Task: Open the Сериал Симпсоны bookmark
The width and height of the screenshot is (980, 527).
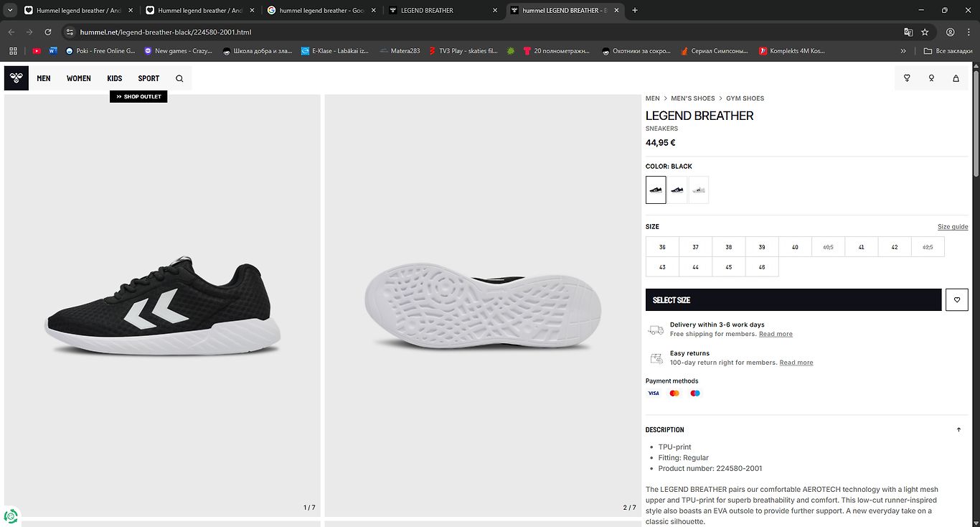Action: [x=715, y=51]
